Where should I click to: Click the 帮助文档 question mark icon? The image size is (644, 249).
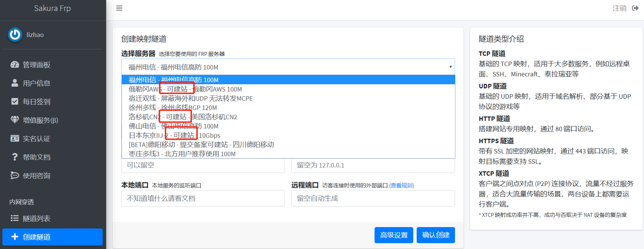click(15, 157)
